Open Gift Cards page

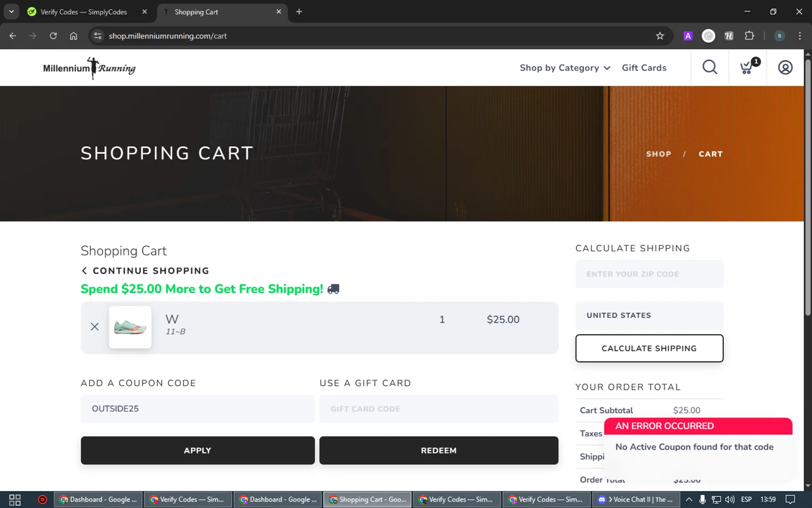644,68
